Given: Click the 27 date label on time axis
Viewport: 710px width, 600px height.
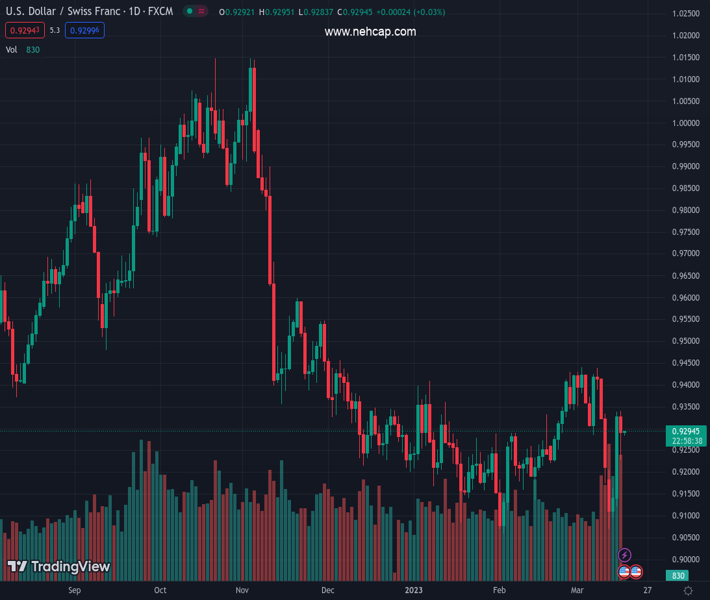Looking at the screenshot, I should pyautogui.click(x=648, y=590).
